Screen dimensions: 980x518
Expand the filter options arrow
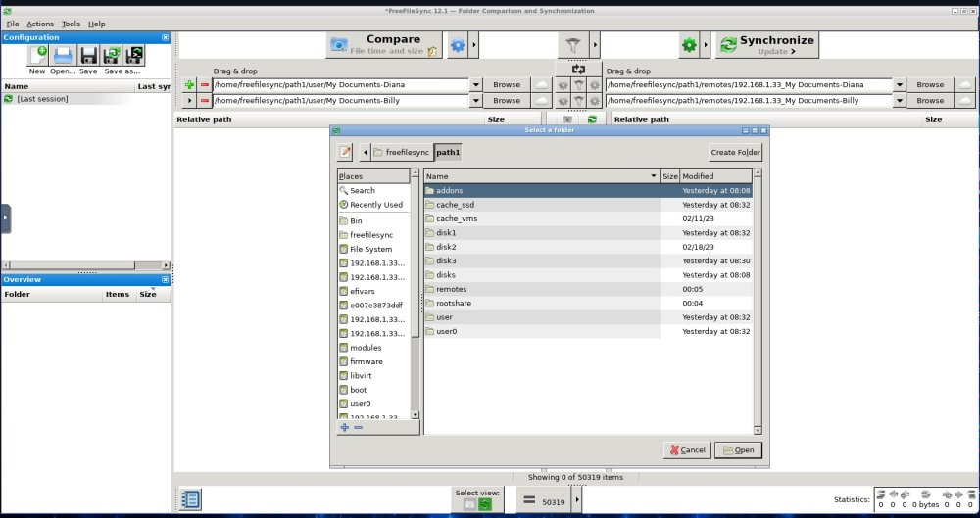[x=595, y=45]
